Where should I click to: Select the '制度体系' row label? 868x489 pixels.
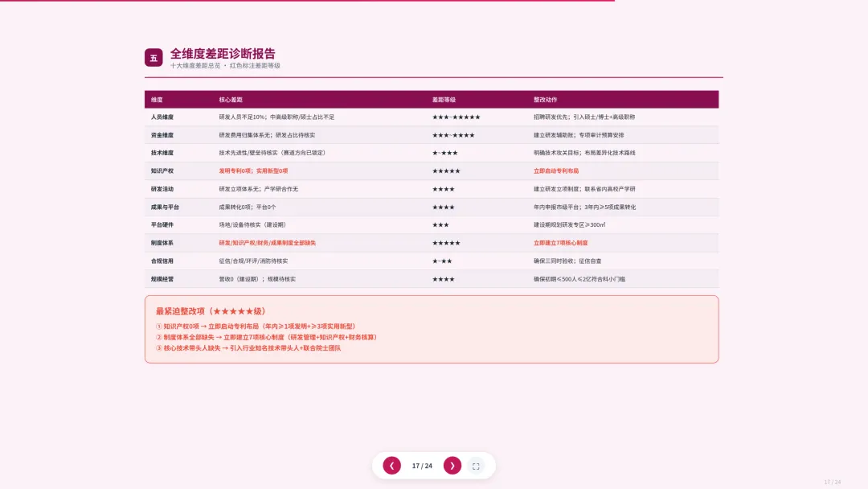(162, 243)
